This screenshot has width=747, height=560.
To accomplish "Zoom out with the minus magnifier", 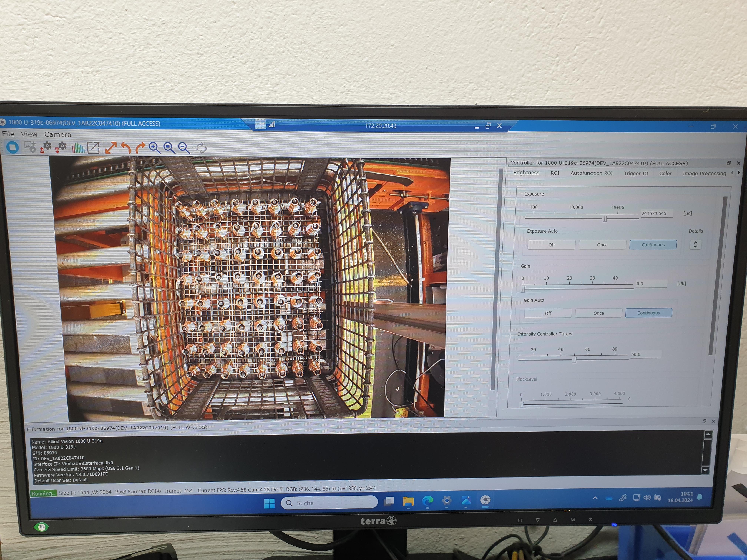I will (x=184, y=148).
